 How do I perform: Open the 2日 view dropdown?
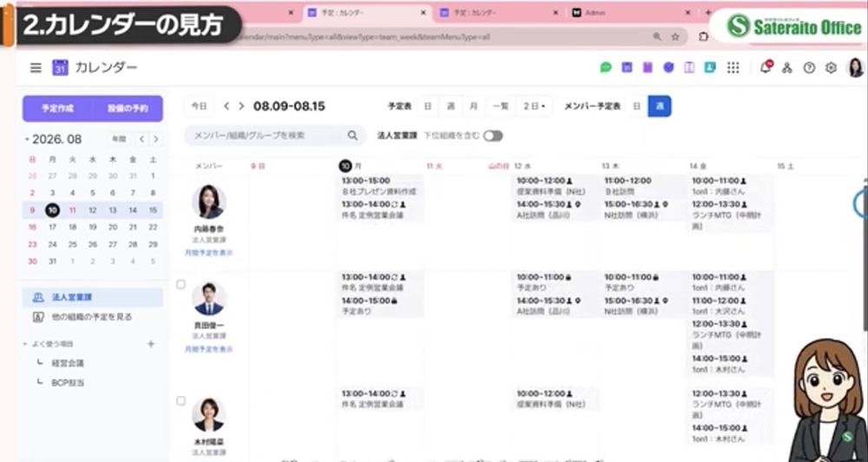[534, 106]
